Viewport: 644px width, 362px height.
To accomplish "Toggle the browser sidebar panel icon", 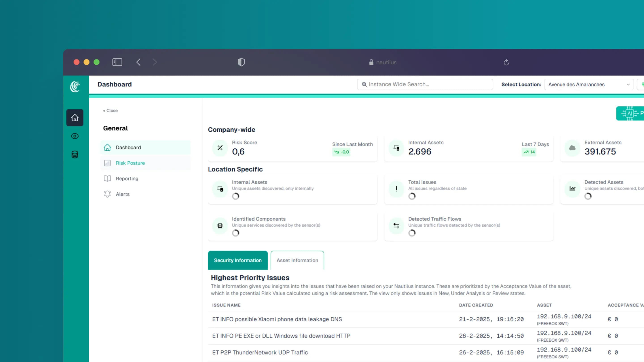I will (117, 62).
